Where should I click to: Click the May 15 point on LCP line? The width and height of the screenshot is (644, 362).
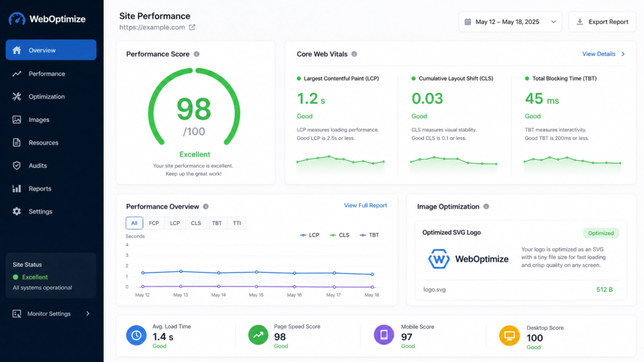257,272
